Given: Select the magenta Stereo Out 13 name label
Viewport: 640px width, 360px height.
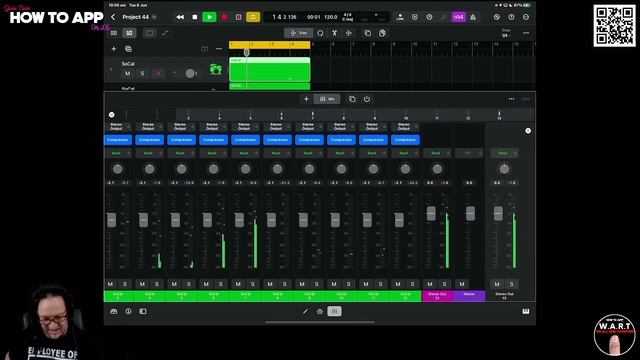Looking at the screenshot, I should click(437, 296).
